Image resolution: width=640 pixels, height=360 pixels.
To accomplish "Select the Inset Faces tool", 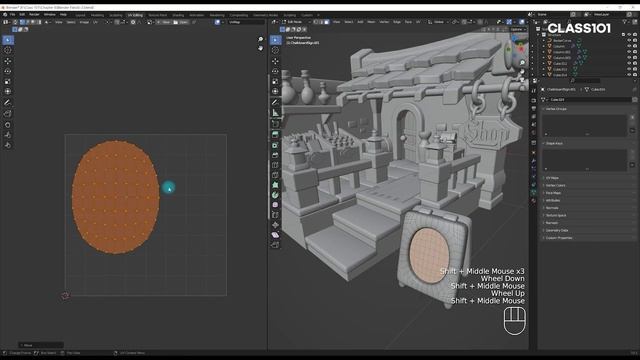I will click(276, 145).
